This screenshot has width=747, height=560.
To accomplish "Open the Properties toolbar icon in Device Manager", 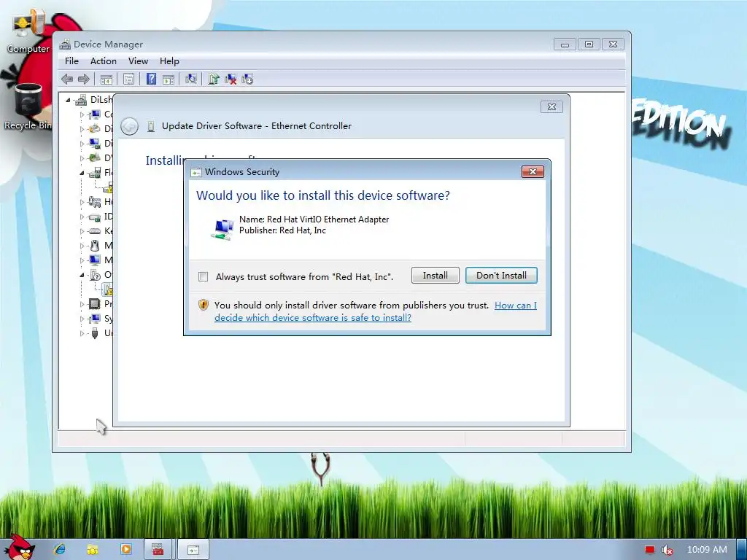I will click(x=128, y=79).
